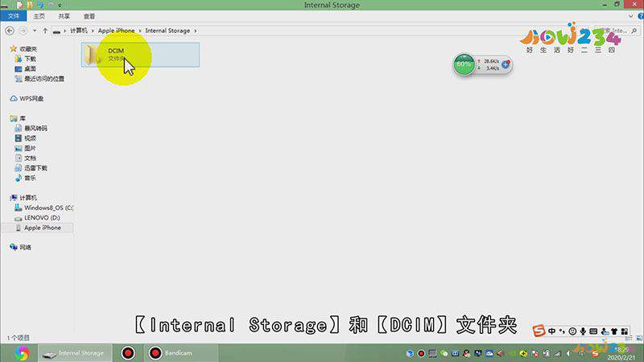Open the smiley emoji panel on IME bar
644x362 pixels.
coord(572,331)
